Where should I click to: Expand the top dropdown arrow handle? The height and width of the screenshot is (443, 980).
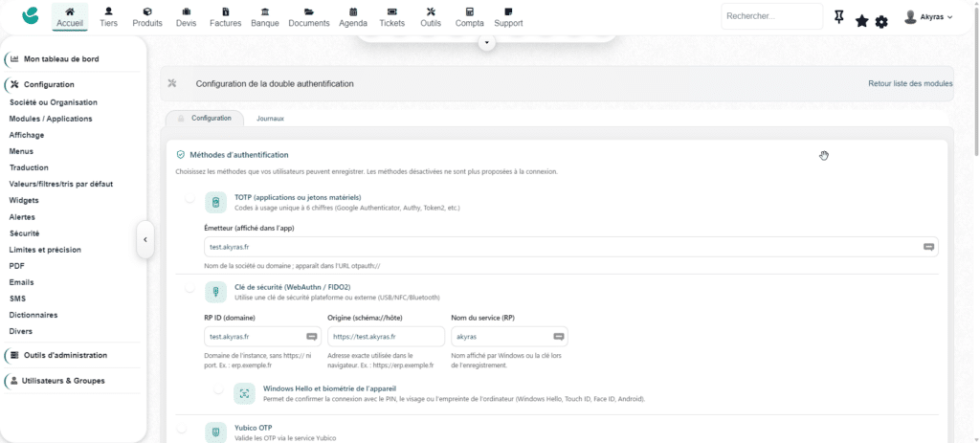coord(487,42)
